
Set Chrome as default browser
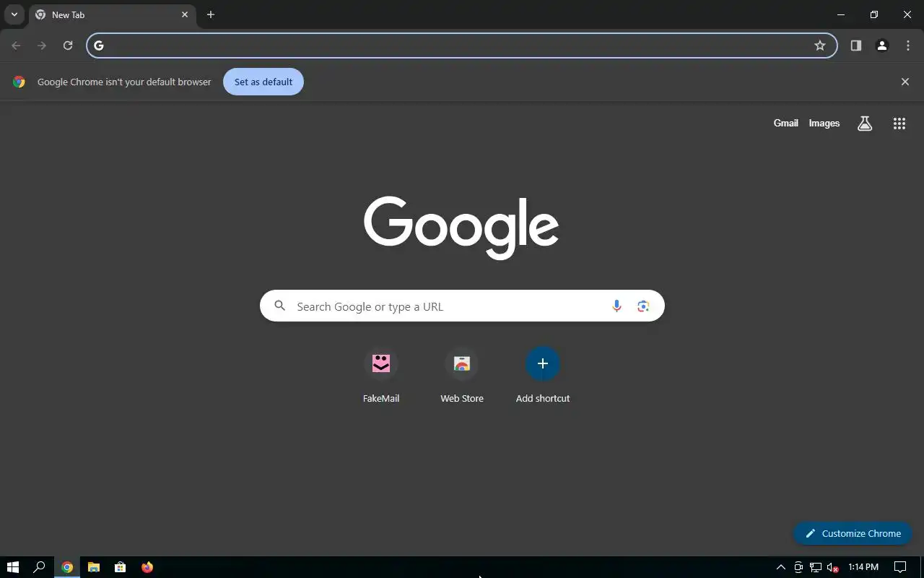pos(263,82)
